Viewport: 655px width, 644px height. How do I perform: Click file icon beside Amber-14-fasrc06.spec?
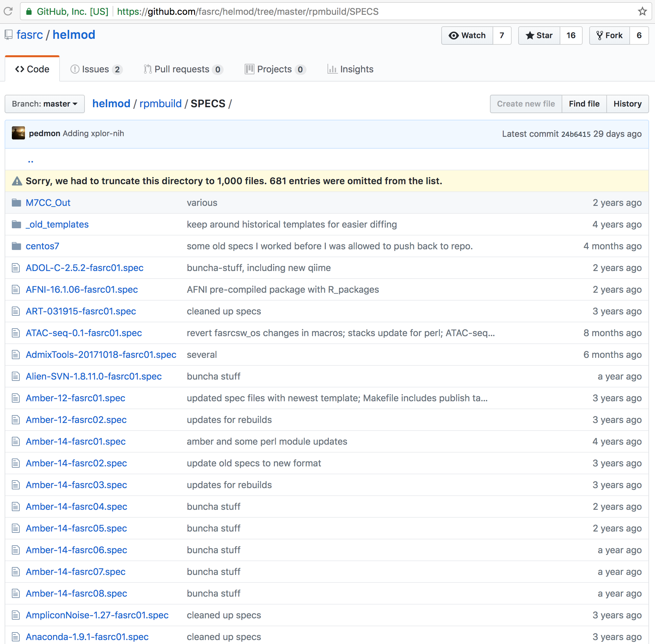pos(16,550)
